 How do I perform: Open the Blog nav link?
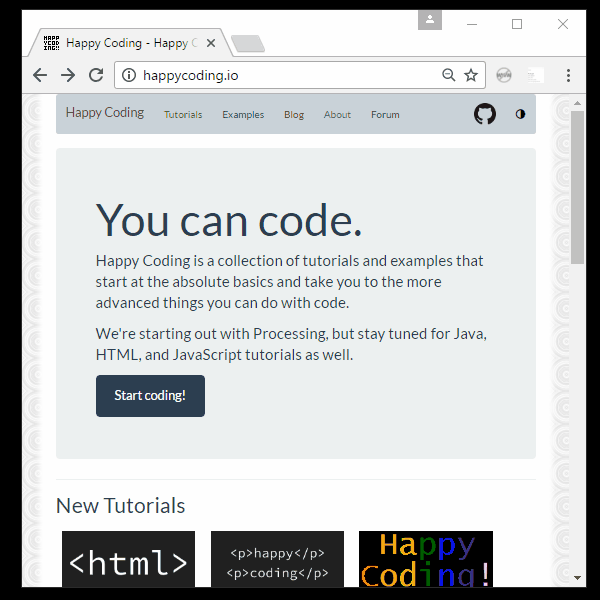click(x=294, y=114)
